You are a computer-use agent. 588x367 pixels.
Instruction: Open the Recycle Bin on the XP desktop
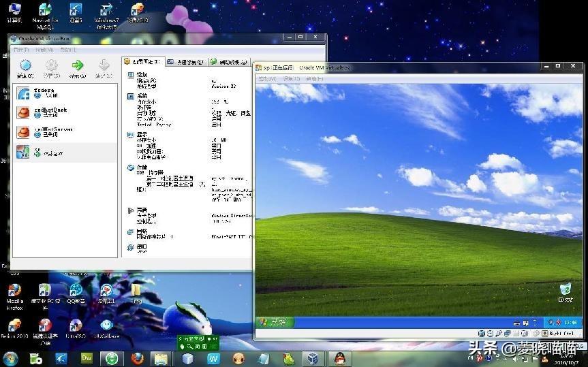point(565,292)
